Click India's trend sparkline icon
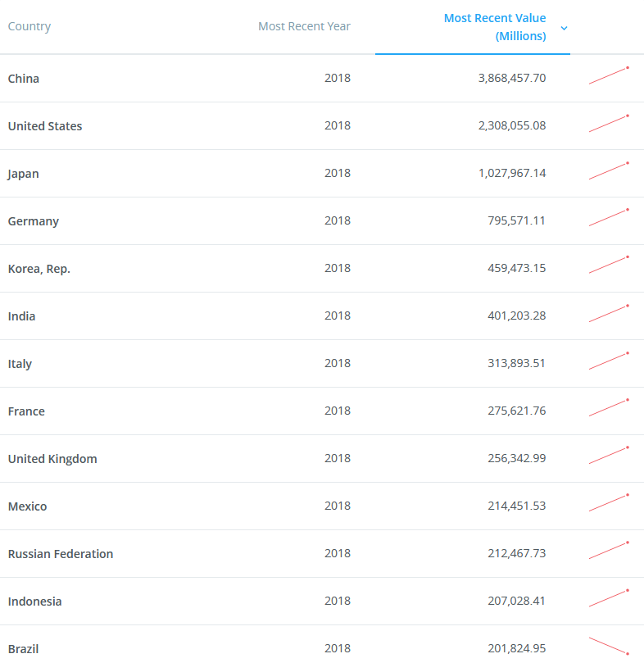Image resolution: width=644 pixels, height=672 pixels. [609, 313]
